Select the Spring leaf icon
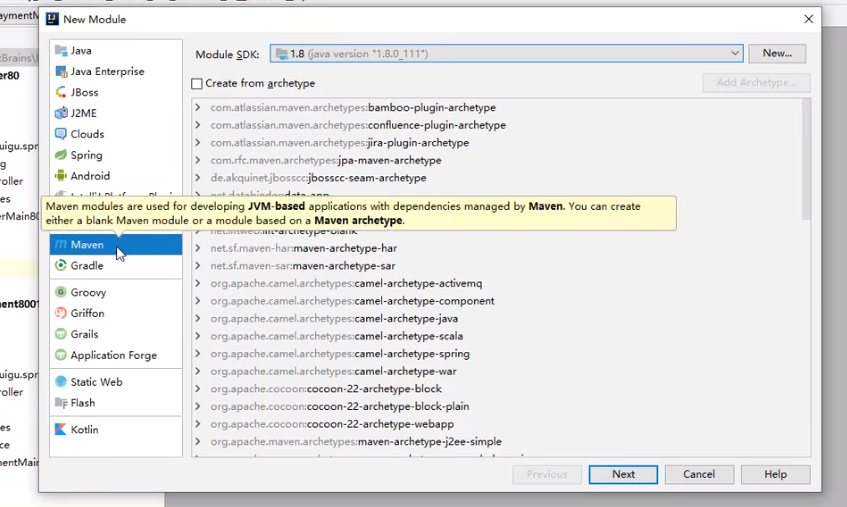This screenshot has height=507, width=847. tap(60, 155)
